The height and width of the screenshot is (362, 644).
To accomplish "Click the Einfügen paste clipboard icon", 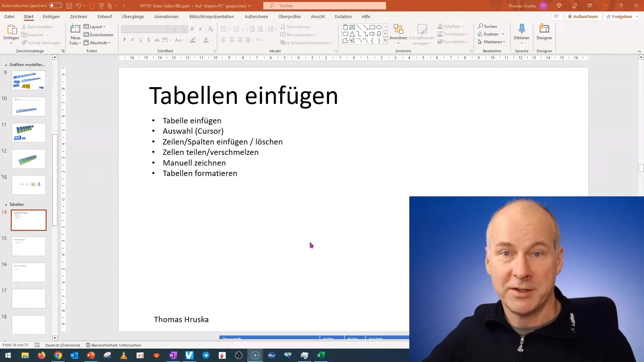I will [11, 29].
